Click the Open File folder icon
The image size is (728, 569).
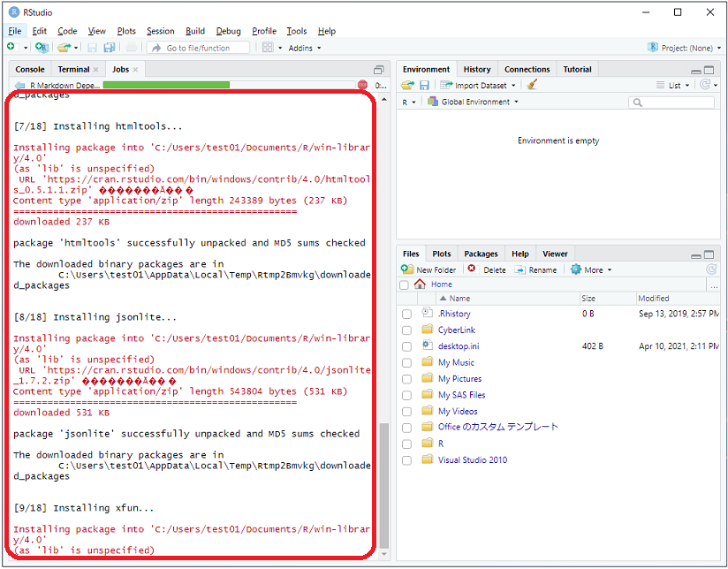coord(64,48)
